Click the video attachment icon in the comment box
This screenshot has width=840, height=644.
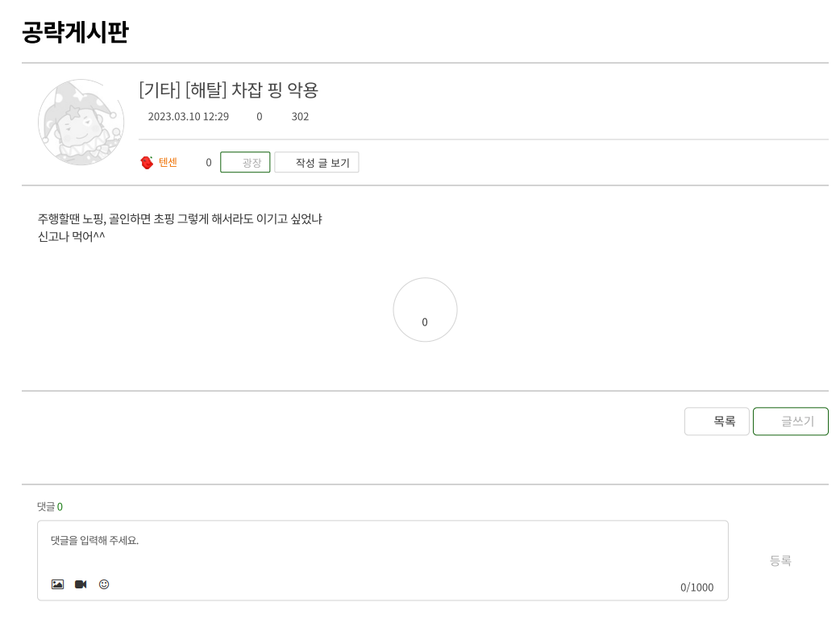(80, 584)
